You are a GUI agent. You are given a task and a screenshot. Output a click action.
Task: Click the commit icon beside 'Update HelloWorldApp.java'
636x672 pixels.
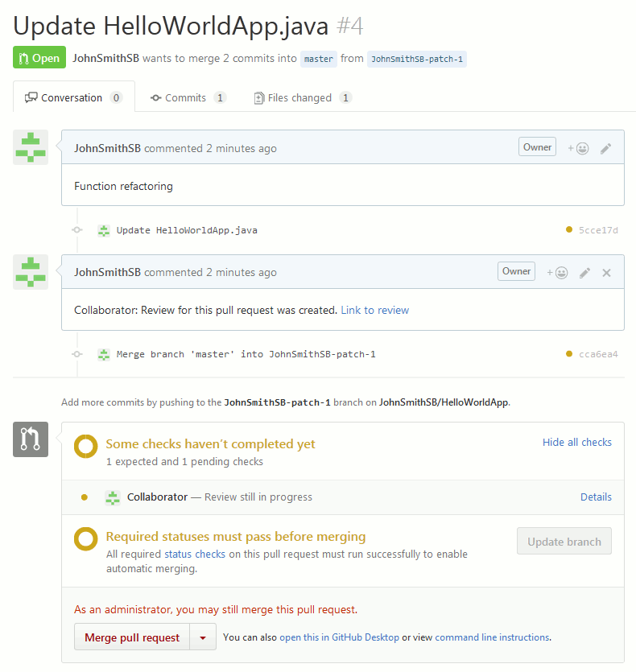tap(103, 230)
